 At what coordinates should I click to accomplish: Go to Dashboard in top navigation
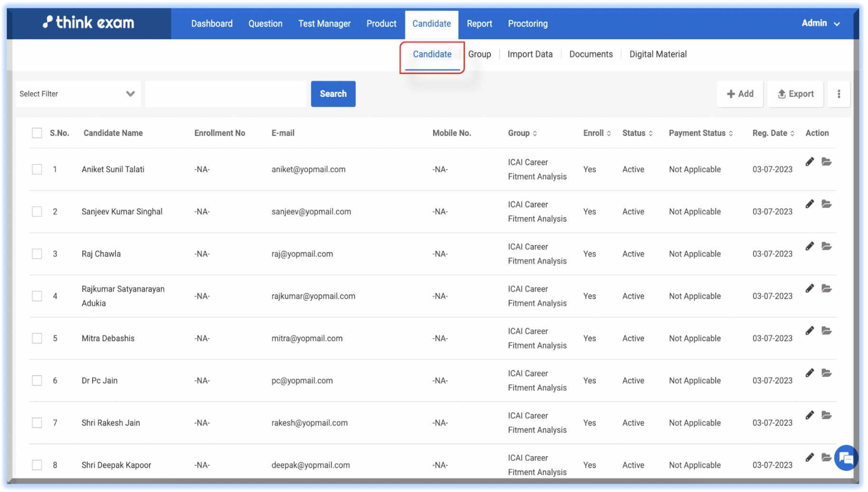[212, 24]
